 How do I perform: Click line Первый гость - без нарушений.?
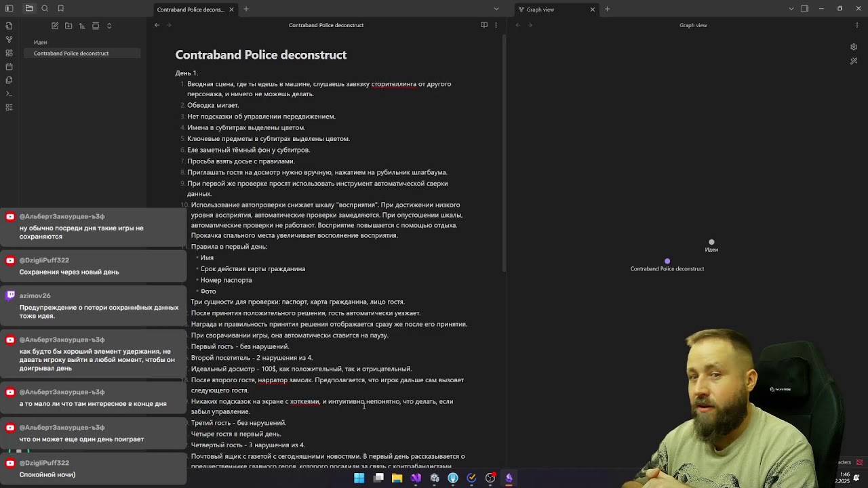point(239,346)
